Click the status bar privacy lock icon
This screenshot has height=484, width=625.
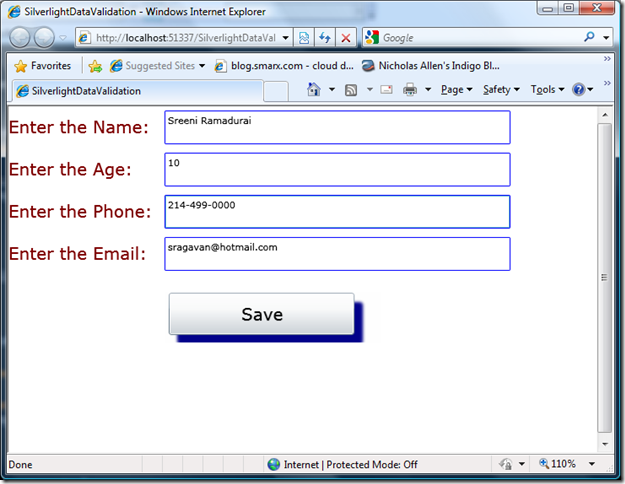click(x=506, y=464)
